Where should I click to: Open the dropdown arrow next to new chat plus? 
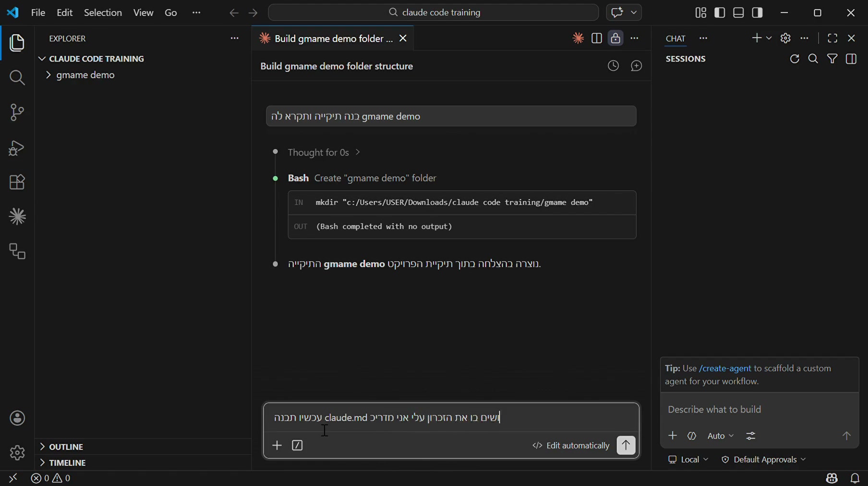769,38
